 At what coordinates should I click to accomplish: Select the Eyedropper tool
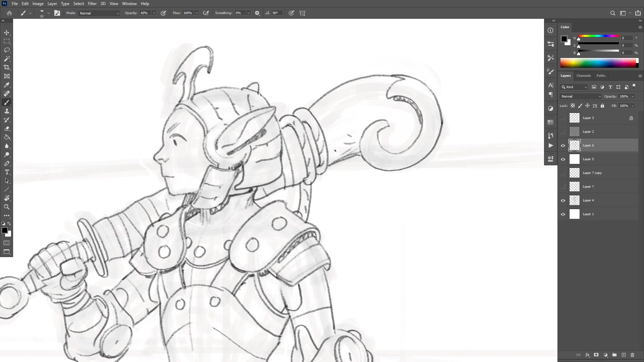(x=7, y=85)
